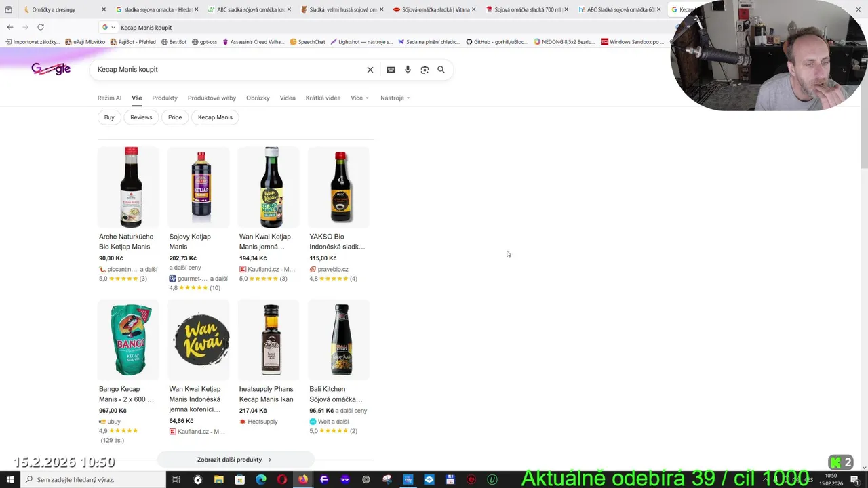The height and width of the screenshot is (488, 868).
Task: Launch File Explorer from taskbar
Action: tap(218, 480)
